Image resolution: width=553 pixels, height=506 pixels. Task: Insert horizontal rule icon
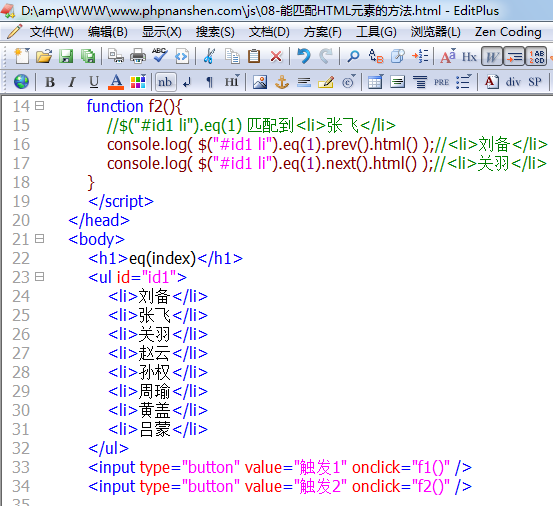click(x=304, y=82)
